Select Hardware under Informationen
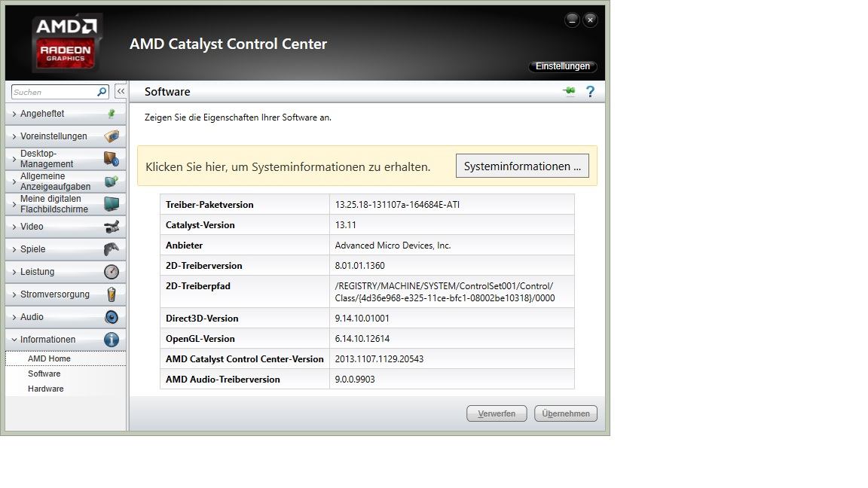This screenshot has width=868, height=488. click(x=46, y=389)
